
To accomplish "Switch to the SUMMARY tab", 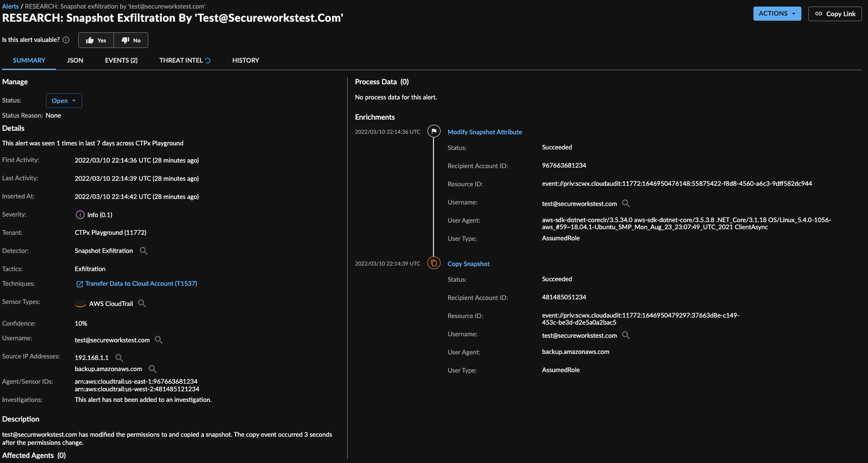I will (29, 61).
